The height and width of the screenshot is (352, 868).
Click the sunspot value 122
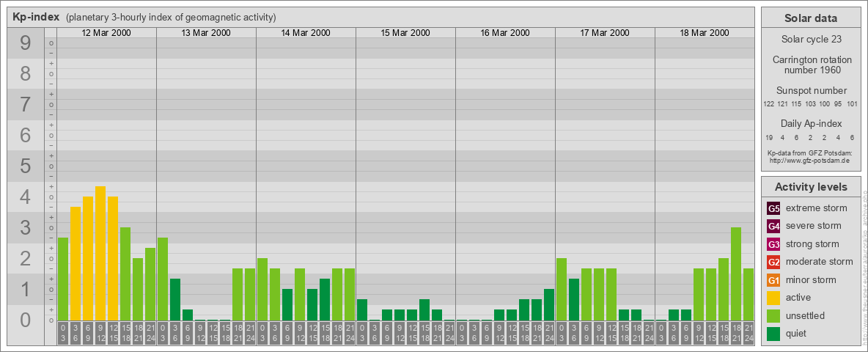point(768,104)
